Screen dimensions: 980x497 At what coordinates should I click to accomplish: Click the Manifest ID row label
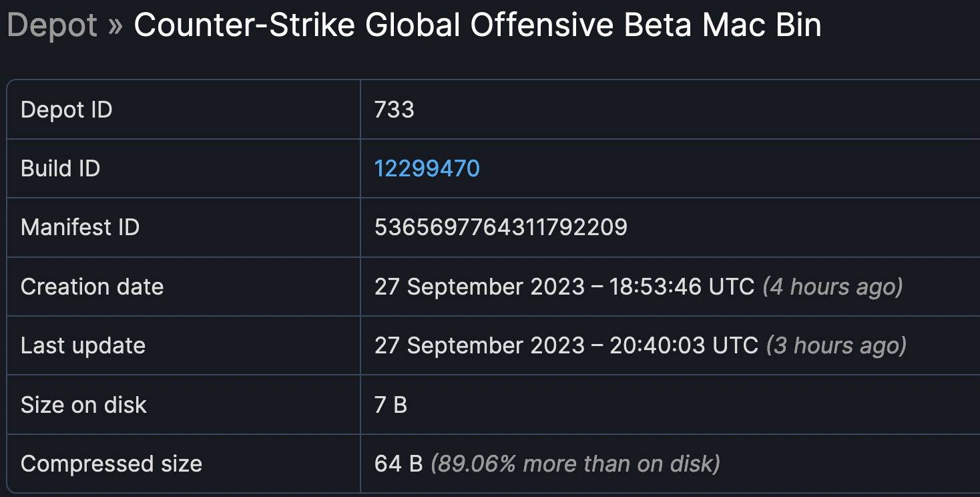80,227
